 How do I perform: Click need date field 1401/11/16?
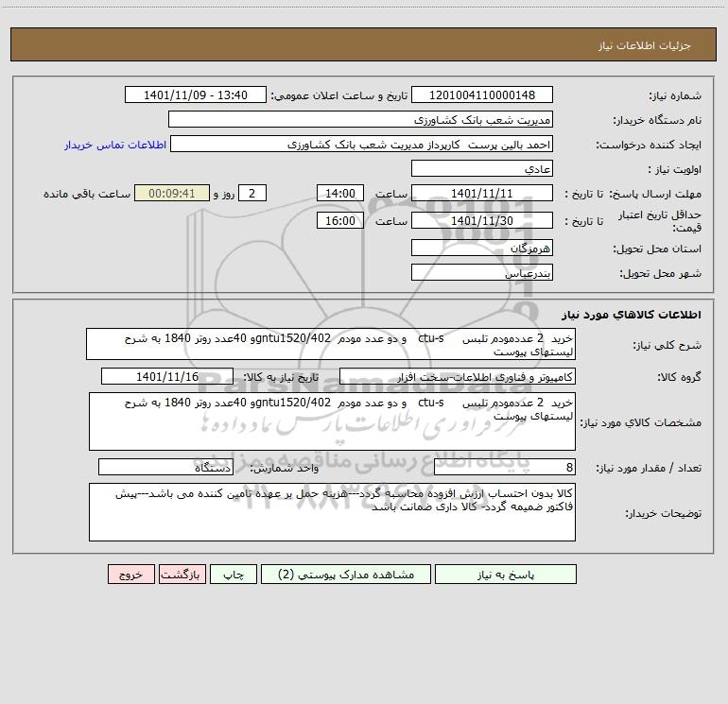pos(167,376)
